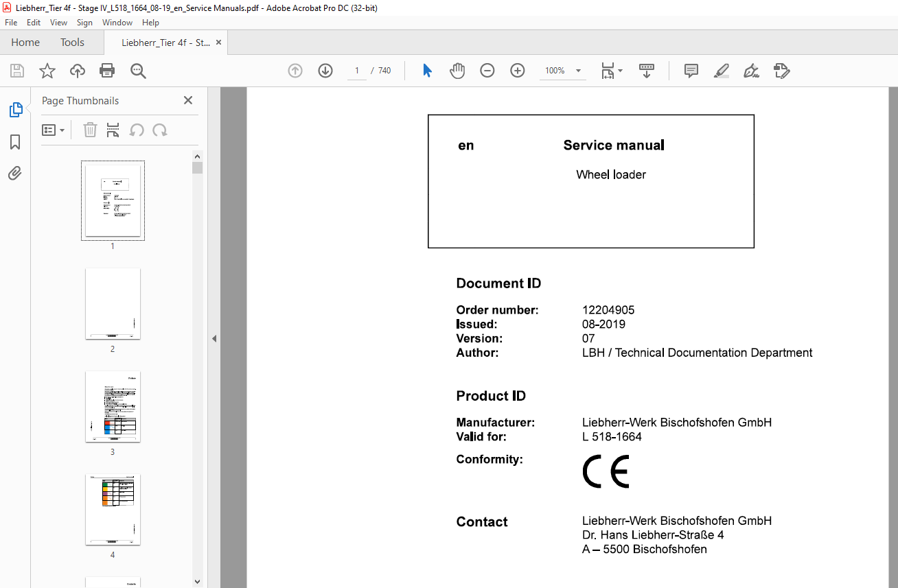Open thumbnails options dropdown menu
The width and height of the screenshot is (898, 588).
[54, 130]
